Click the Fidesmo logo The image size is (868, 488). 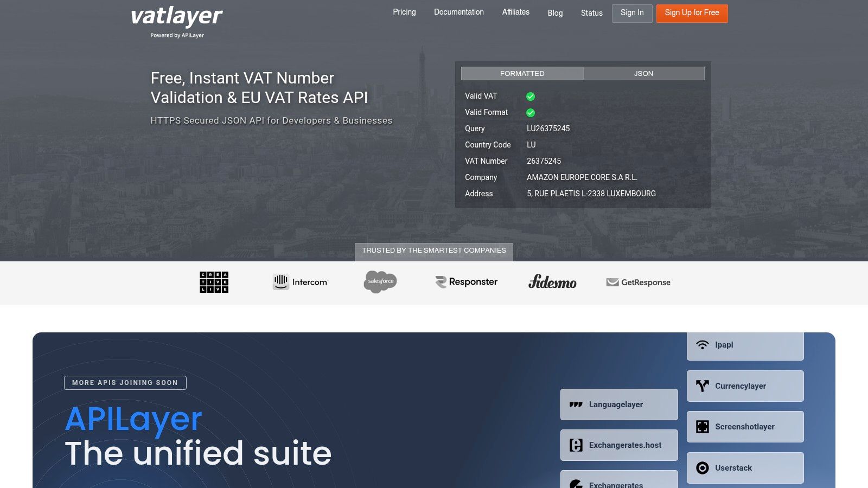[x=552, y=282]
